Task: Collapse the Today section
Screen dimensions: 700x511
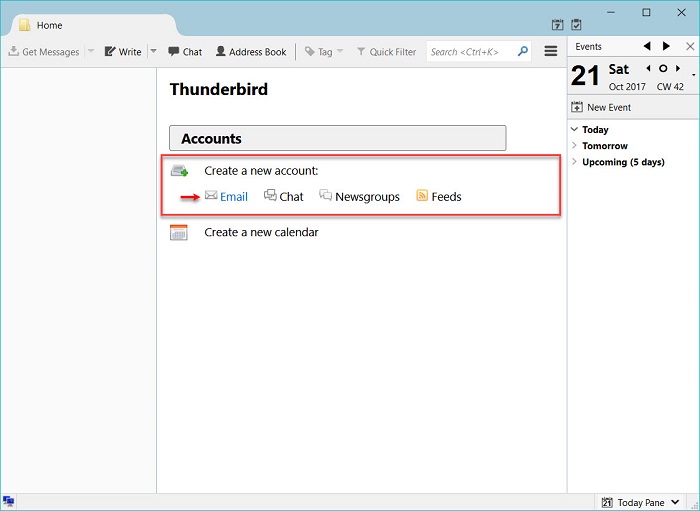Action: pyautogui.click(x=575, y=129)
